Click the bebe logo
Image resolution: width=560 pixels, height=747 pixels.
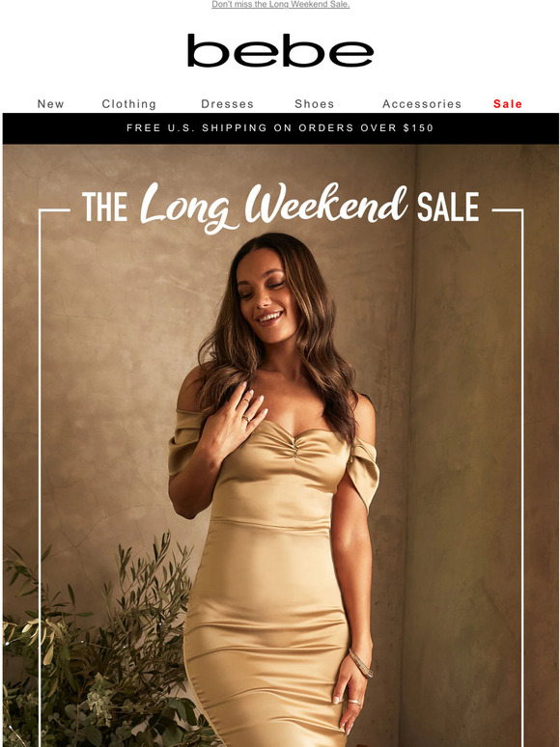pyautogui.click(x=280, y=50)
